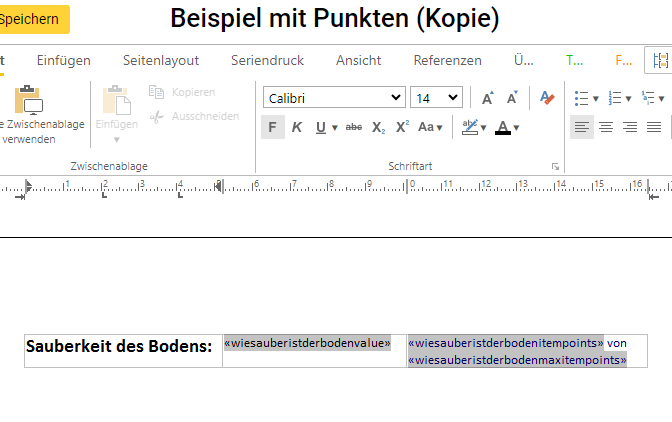
Task: Toggle bold (F) formatting
Action: point(272,127)
